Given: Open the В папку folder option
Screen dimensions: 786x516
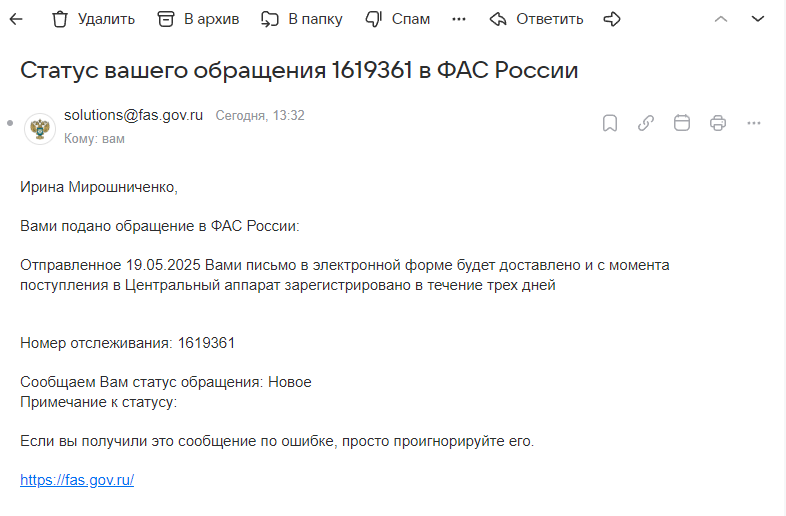Looking at the screenshot, I should point(302,20).
